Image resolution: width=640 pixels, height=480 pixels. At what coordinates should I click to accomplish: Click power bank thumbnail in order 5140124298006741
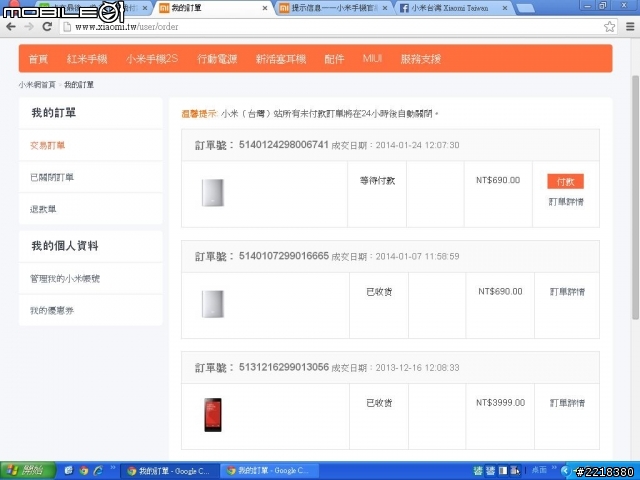point(213,192)
